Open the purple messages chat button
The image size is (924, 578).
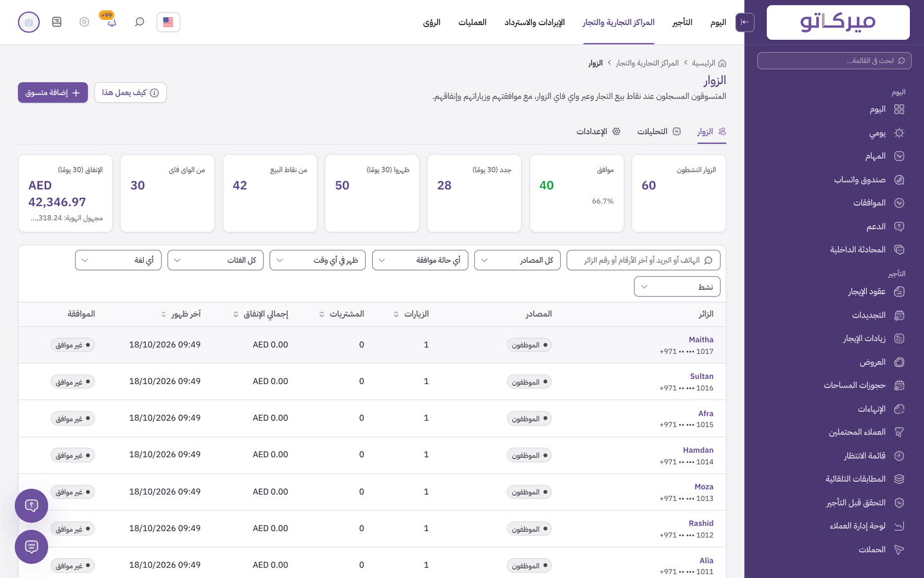[31, 547]
